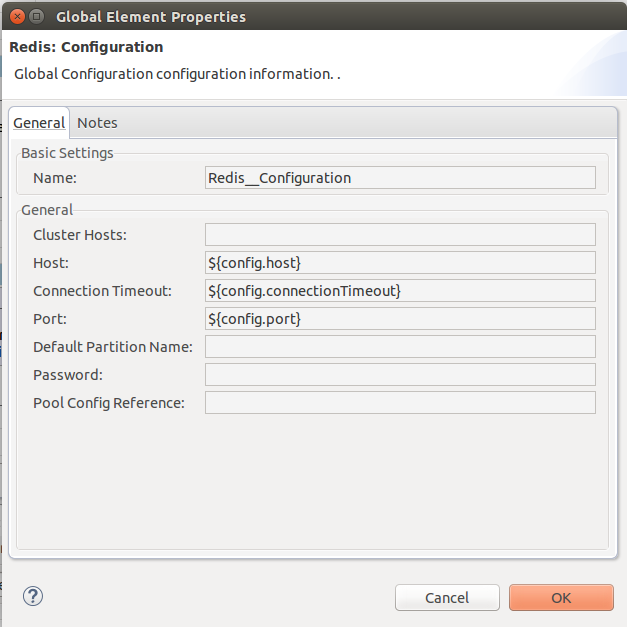Click the help question mark icon
Image resolution: width=627 pixels, height=627 pixels.
click(x=33, y=596)
